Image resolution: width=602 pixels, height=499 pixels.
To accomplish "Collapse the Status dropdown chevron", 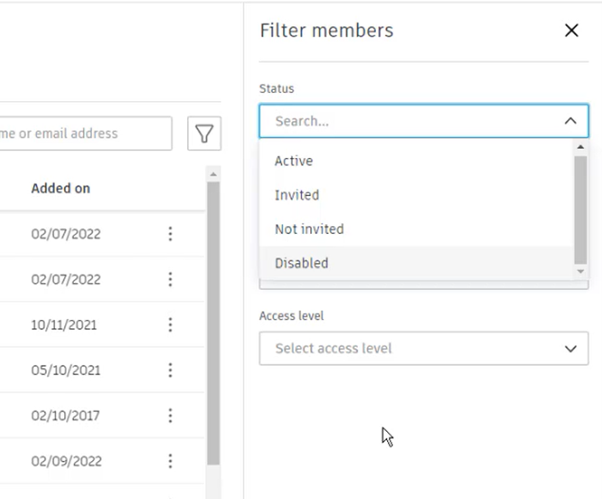I will 571,121.
